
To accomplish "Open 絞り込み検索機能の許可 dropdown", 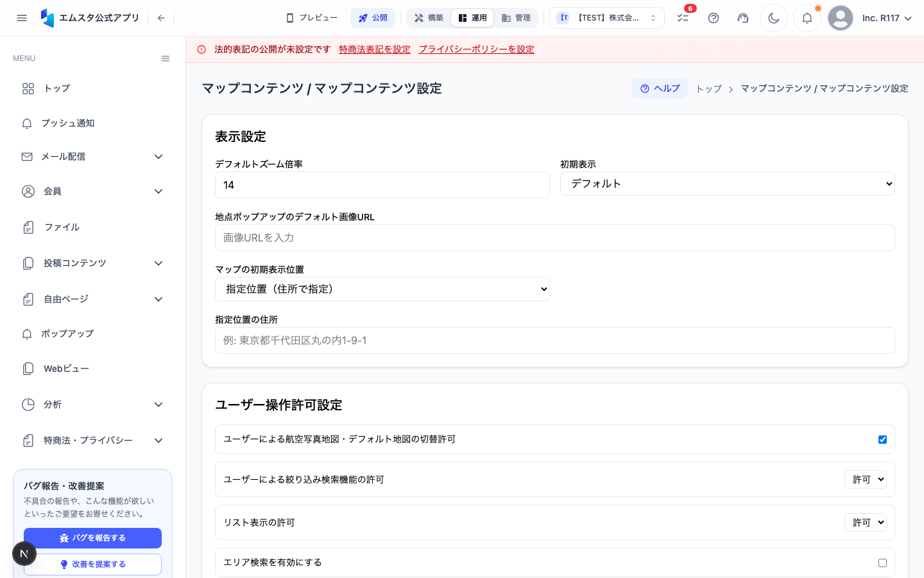I will 866,480.
